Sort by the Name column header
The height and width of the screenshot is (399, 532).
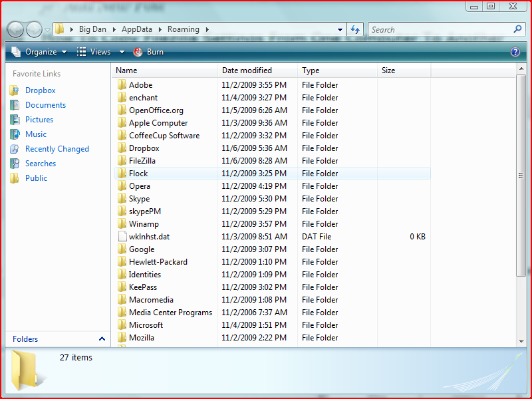click(164, 70)
